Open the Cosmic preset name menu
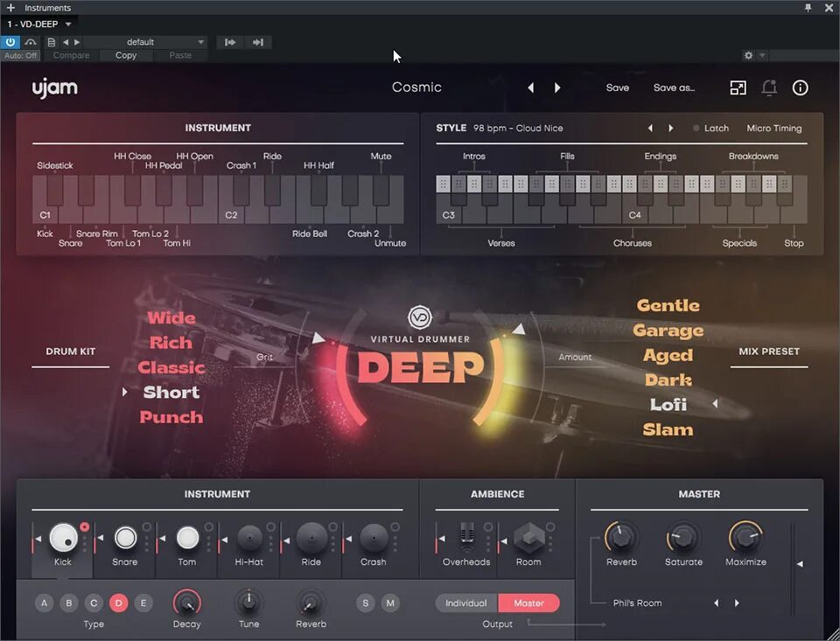The image size is (840, 641). point(416,87)
